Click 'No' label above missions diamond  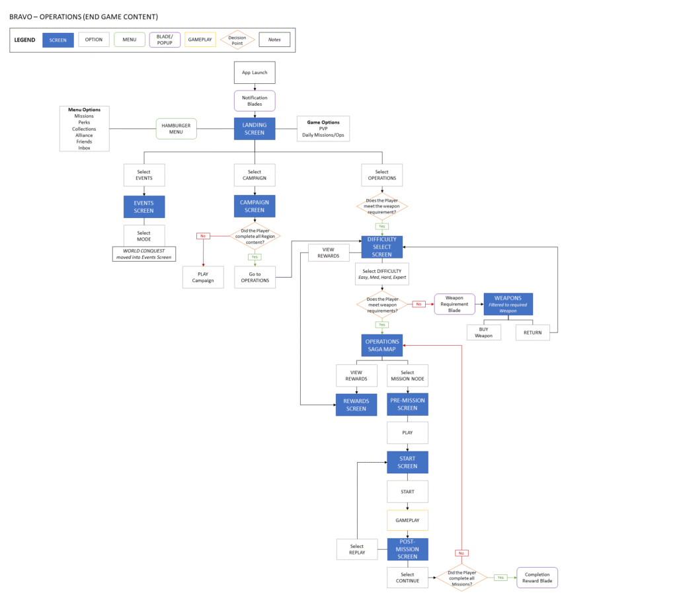click(x=461, y=553)
